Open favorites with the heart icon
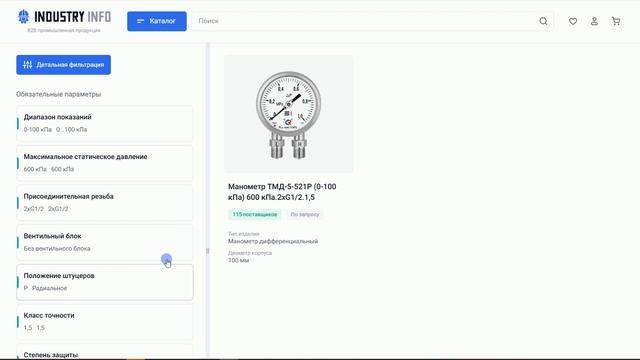The image size is (640, 360). [x=573, y=21]
